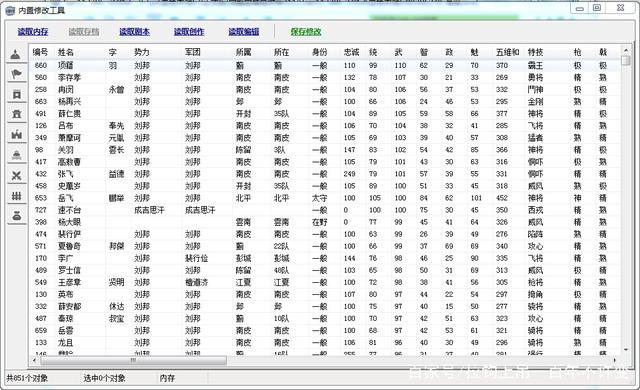Sort by the 特技 column header

pos(535,52)
